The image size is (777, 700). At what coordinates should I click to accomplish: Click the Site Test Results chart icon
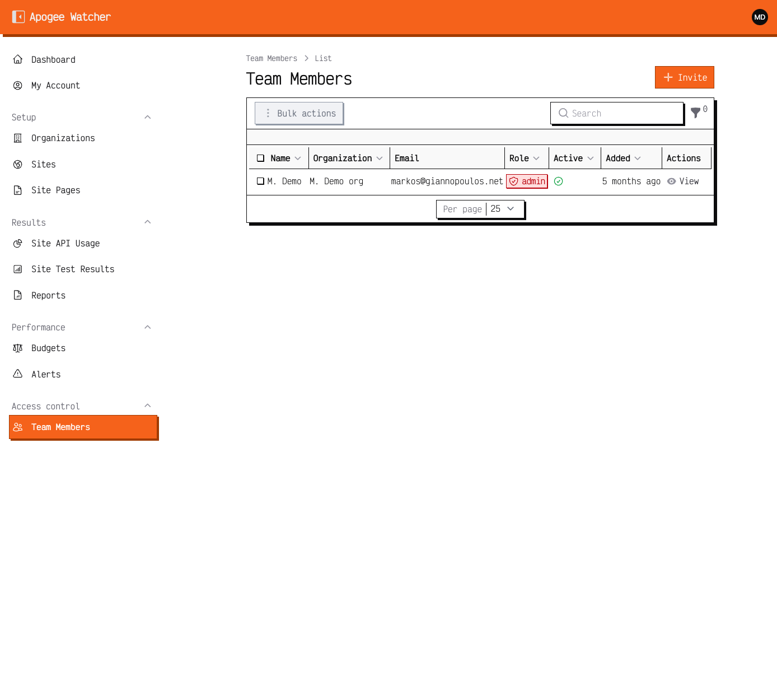point(18,269)
